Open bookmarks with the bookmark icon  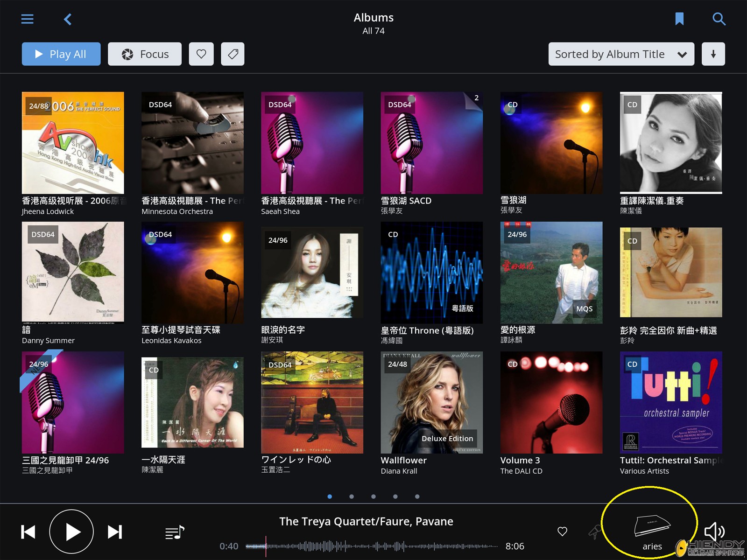tap(679, 19)
